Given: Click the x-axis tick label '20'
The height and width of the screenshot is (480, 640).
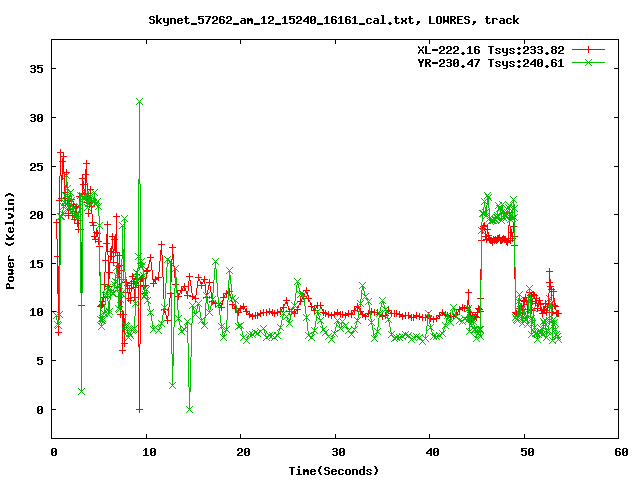Looking at the screenshot, I should [243, 452].
